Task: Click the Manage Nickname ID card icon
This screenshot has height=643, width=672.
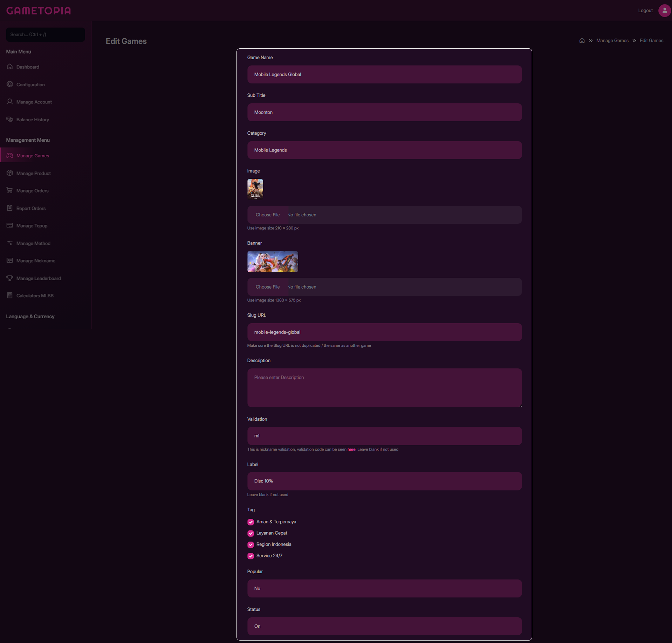Action: click(10, 260)
